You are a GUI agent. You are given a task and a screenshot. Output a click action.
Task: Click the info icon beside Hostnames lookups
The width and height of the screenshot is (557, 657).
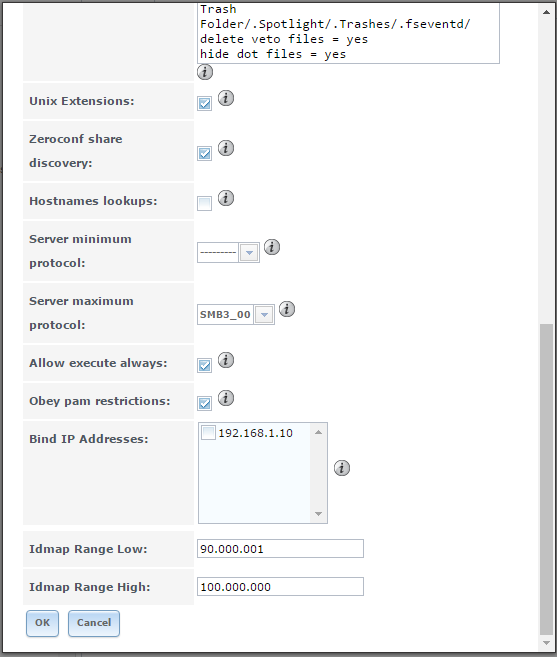[x=226, y=198]
